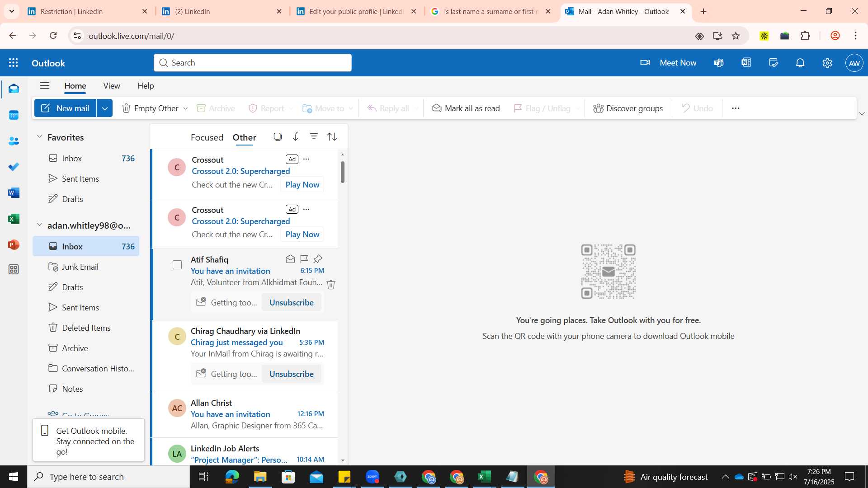Viewport: 868px width, 488px height.
Task: Open the Archive folder in account list
Action: [86, 348]
